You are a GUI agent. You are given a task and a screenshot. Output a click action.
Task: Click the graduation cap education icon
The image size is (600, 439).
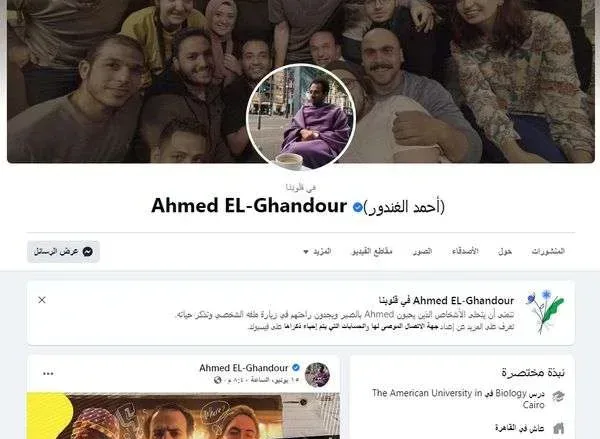pos(558,396)
